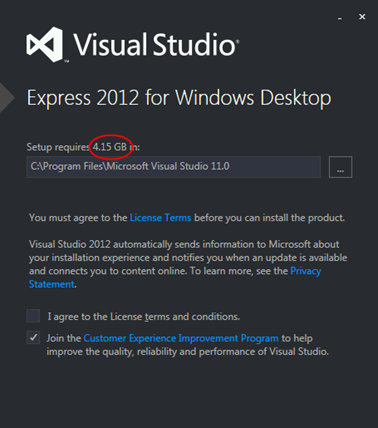378x428 pixels.
Task: Click the 'Visual Studio 2012 automatically sends' paragraph
Action: click(188, 264)
